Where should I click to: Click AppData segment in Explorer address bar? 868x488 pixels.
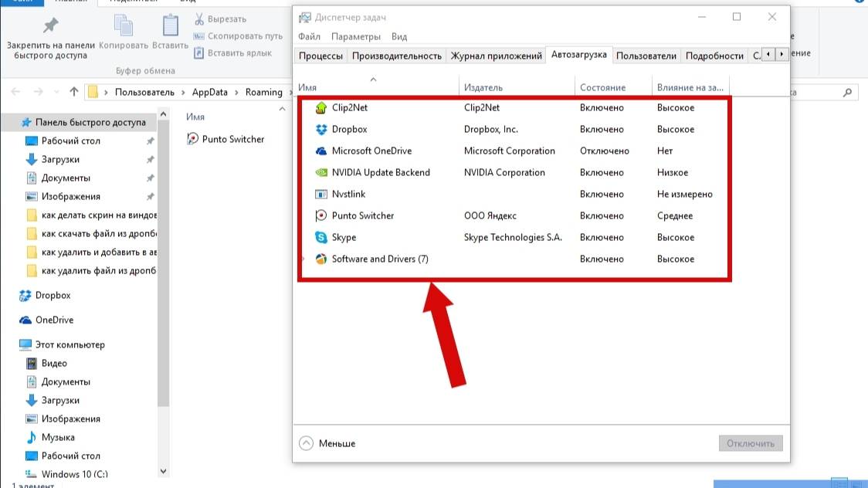tap(210, 93)
